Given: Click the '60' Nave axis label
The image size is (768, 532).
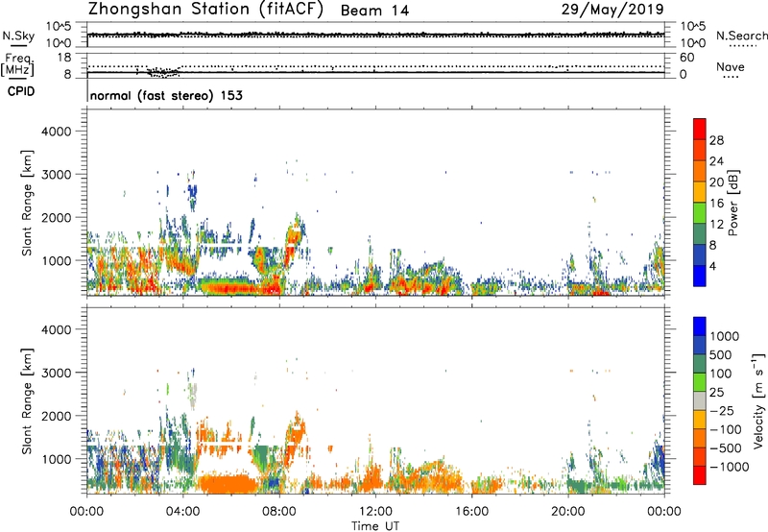Looking at the screenshot, I should click(686, 58).
